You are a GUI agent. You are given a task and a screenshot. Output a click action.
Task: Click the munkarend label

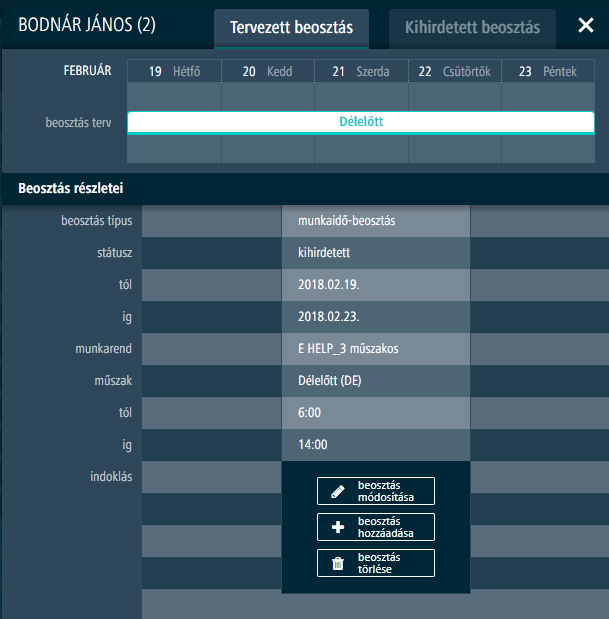(x=103, y=349)
